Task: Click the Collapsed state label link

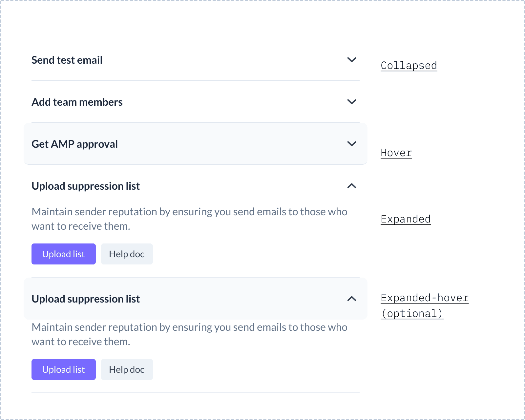Action: coord(409,66)
